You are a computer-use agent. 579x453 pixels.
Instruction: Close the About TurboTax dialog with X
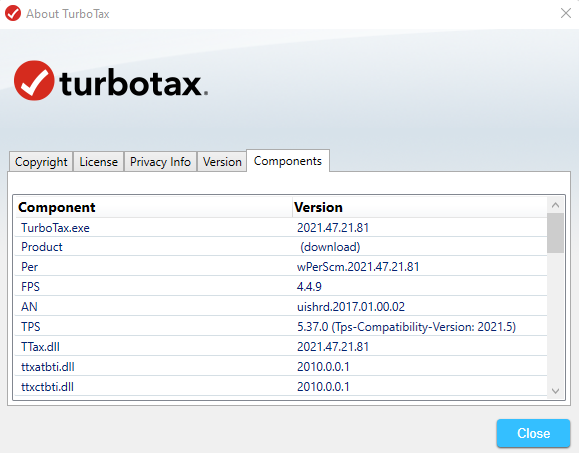tap(566, 13)
